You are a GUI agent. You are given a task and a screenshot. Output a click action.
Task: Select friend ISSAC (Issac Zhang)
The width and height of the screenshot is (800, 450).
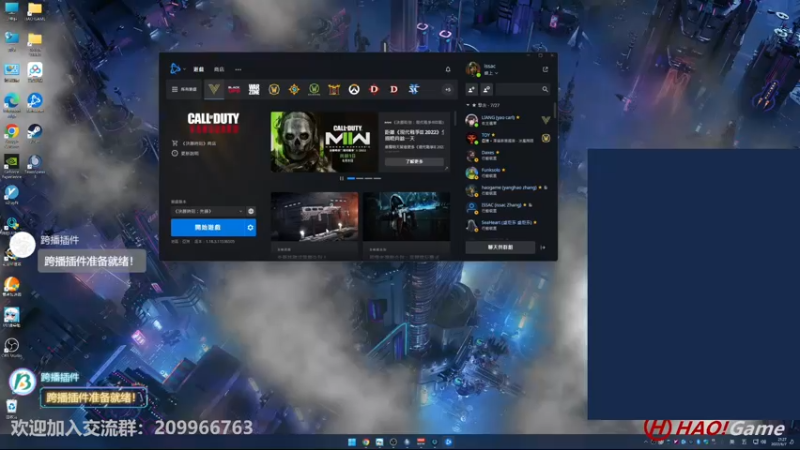tap(508, 208)
